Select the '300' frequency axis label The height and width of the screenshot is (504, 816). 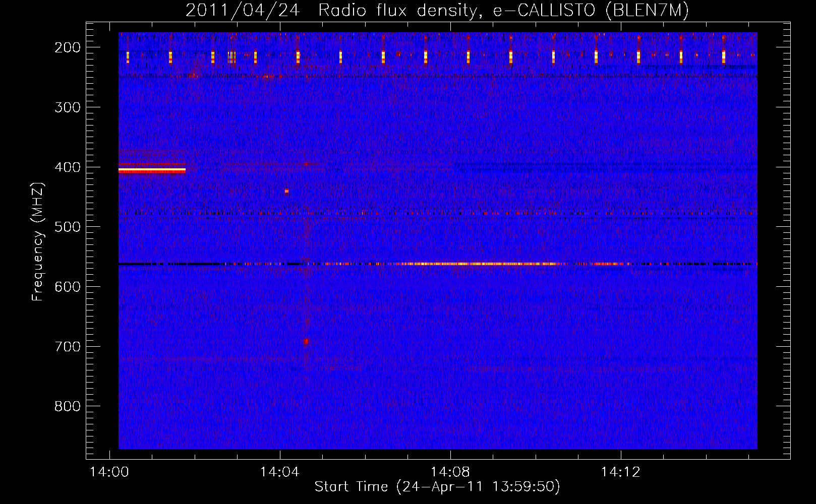click(x=67, y=107)
